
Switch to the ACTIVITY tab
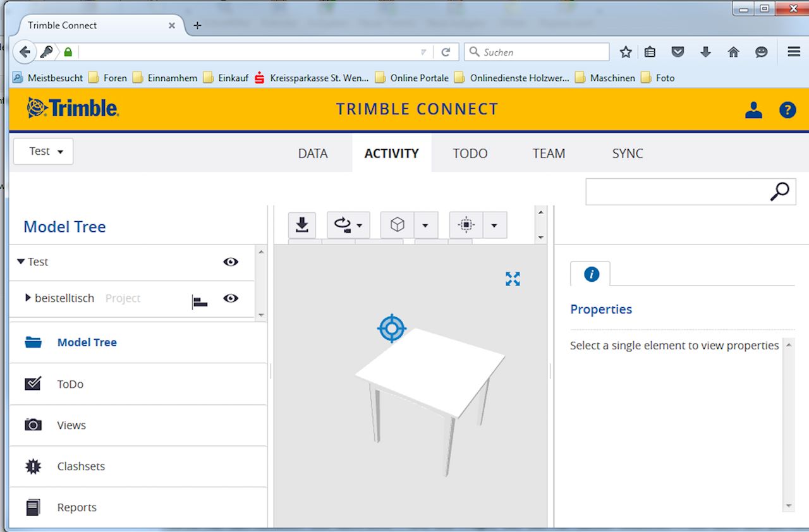[x=391, y=154]
